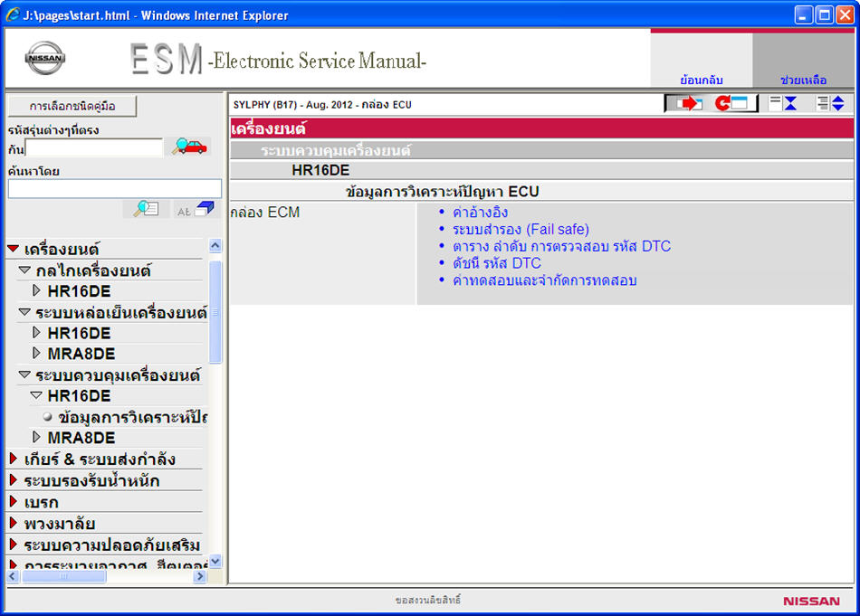
Task: Click the ค้นหาโดย search text field
Action: coord(115,188)
